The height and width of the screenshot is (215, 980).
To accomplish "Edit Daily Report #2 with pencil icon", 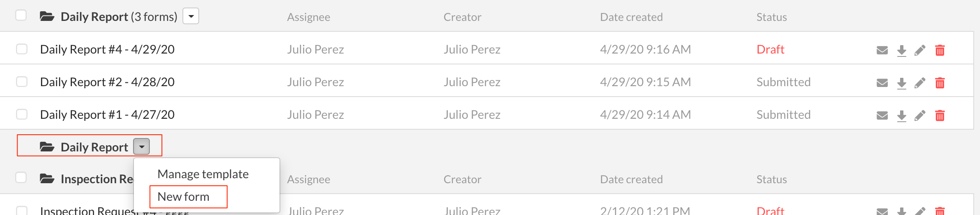I will 920,83.
